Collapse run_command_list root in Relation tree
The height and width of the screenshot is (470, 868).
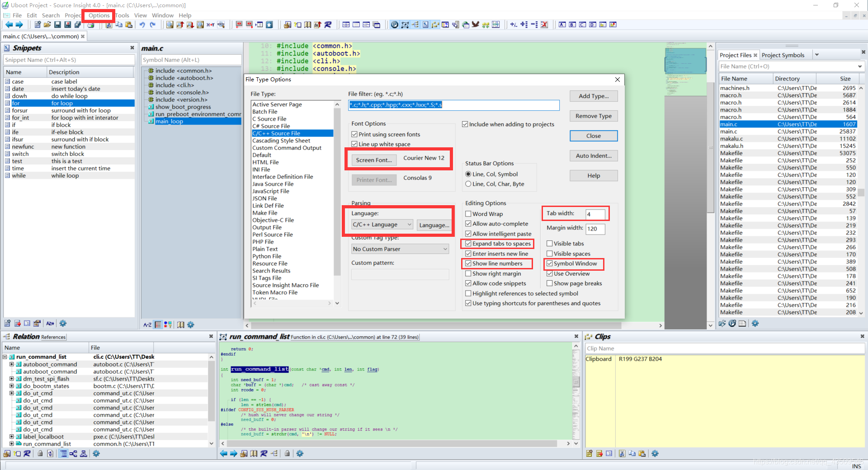tap(5, 357)
